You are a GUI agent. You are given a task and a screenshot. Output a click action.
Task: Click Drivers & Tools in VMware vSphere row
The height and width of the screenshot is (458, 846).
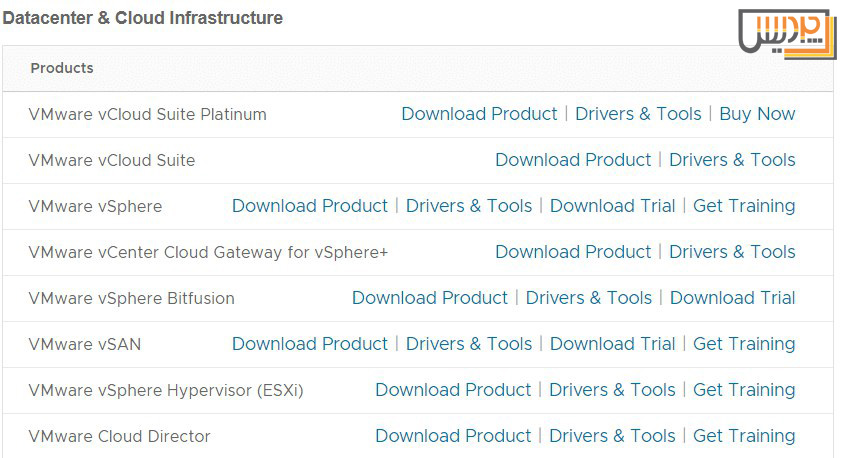click(x=469, y=206)
